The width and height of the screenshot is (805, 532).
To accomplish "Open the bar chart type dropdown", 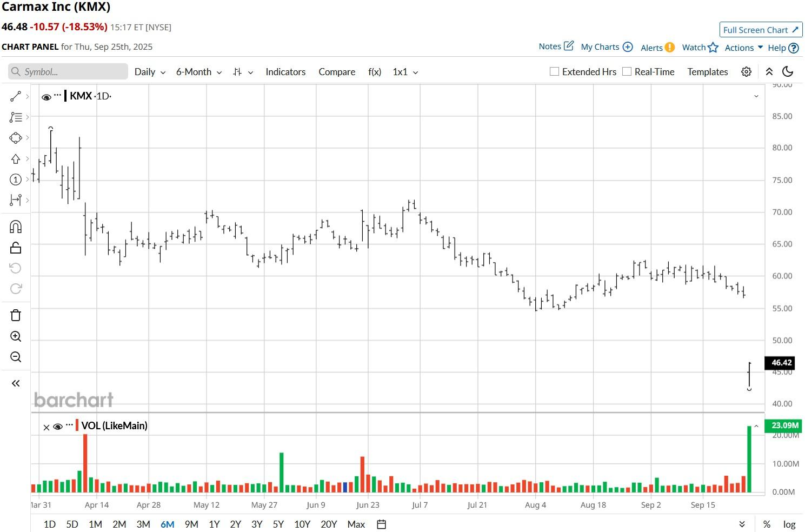I will click(243, 72).
